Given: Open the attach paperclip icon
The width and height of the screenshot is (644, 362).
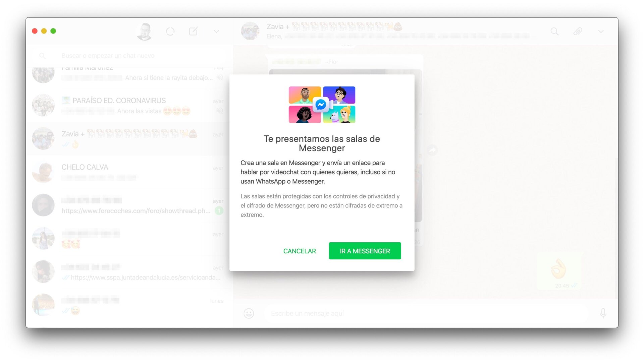Looking at the screenshot, I should pos(578,32).
